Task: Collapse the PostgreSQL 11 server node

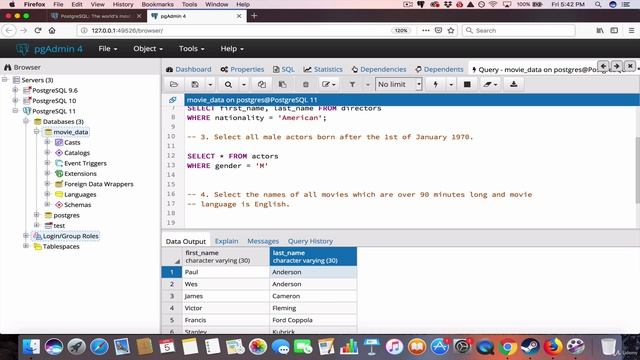Action: pos(16,111)
